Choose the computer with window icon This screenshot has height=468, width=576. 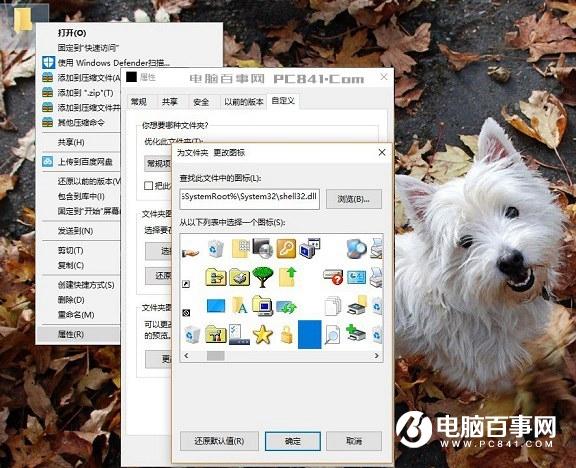(x=309, y=248)
